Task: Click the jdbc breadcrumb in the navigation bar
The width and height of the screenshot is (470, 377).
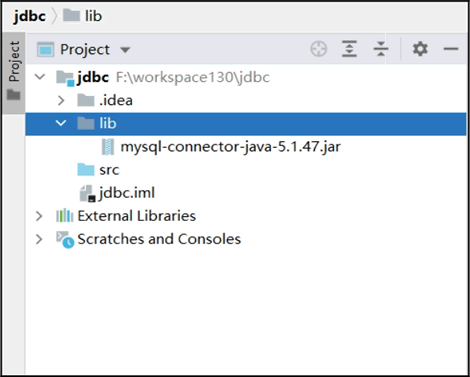Action: [29, 16]
